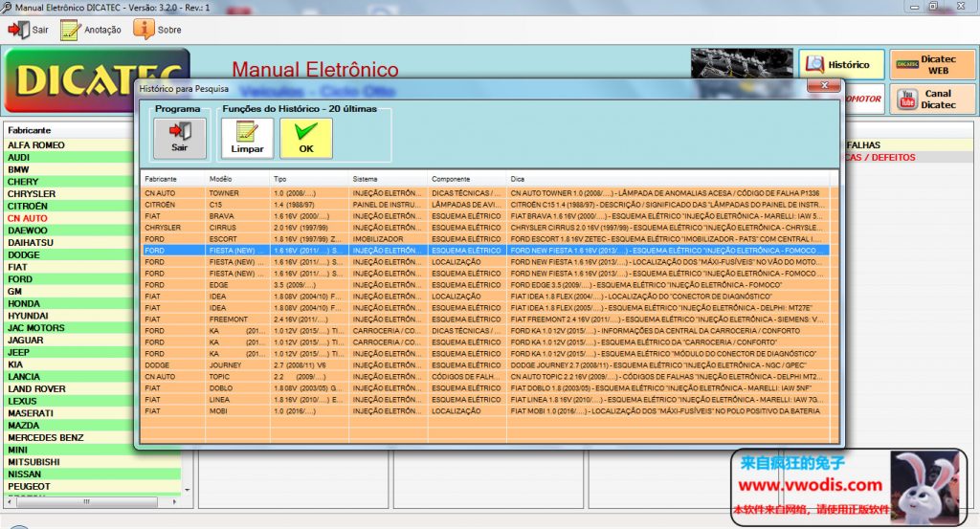Open Canal Dicatec YouTube channel
The image size is (980, 529).
point(932,99)
